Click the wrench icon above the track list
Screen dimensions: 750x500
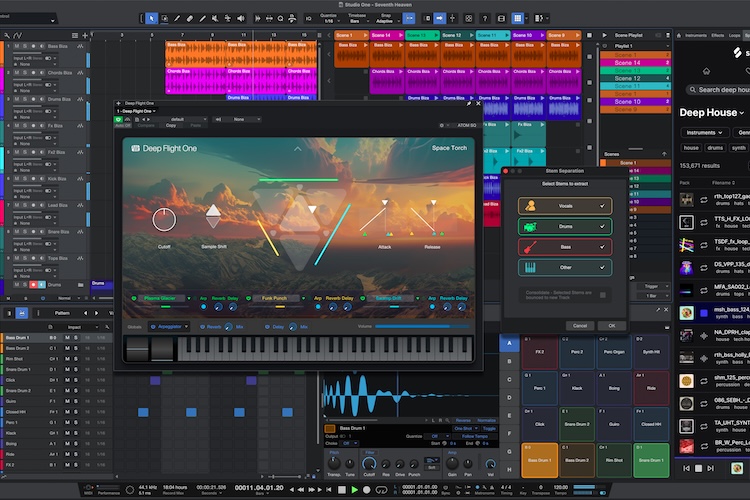(x=7, y=35)
